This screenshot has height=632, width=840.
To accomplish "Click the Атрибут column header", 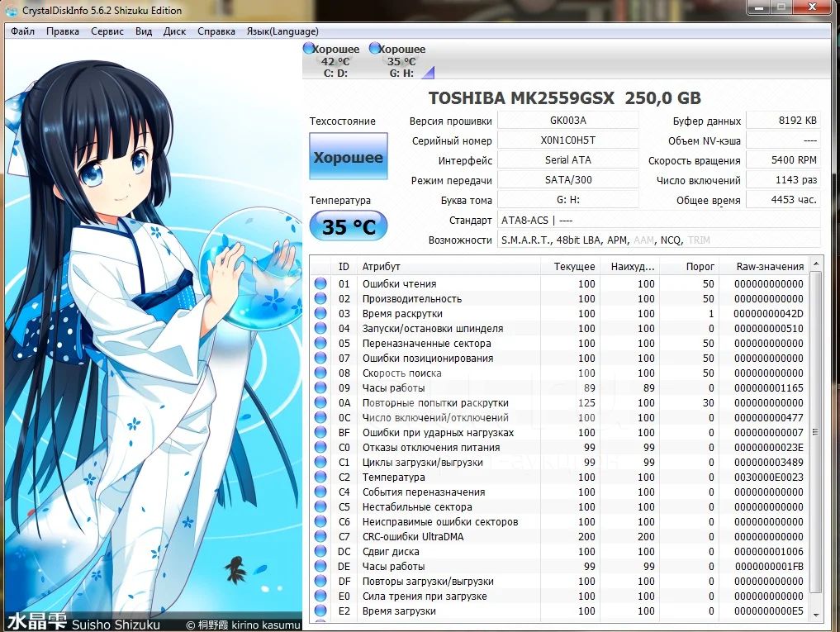I will point(449,266).
